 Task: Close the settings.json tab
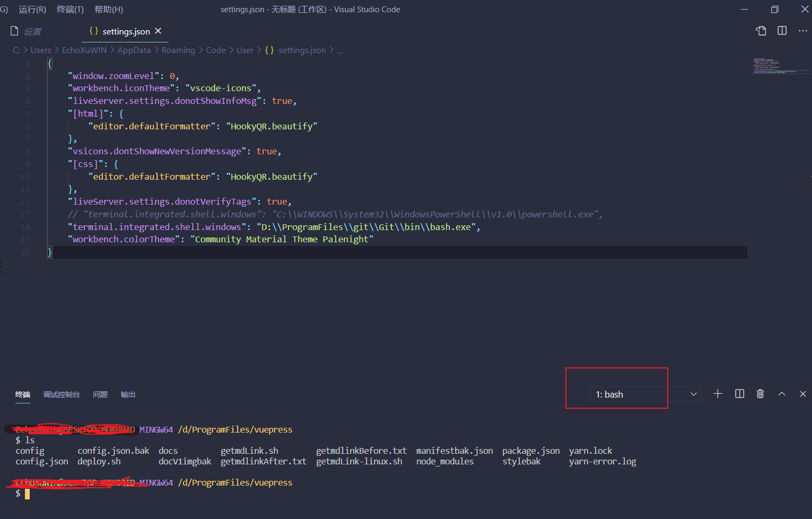(x=158, y=31)
